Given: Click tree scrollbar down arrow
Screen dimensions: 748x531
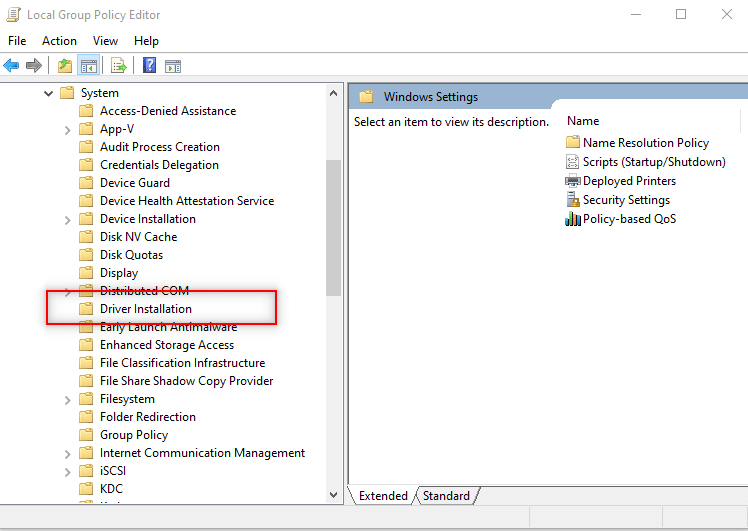Looking at the screenshot, I should point(333,495).
